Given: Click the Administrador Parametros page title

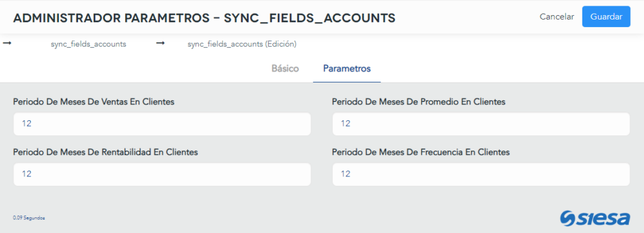Looking at the screenshot, I should [x=204, y=18].
